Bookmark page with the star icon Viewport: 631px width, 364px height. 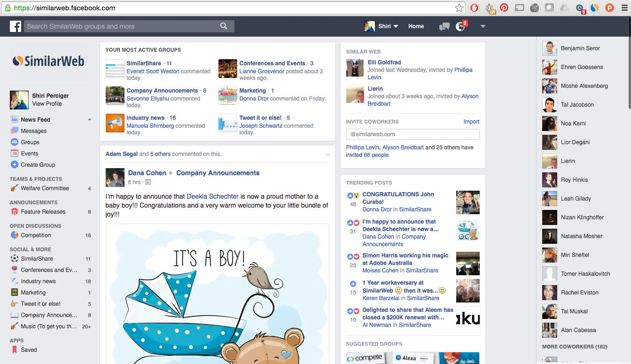click(459, 8)
